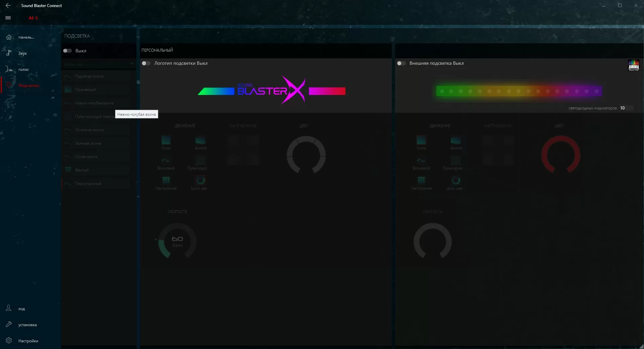Choose Волновой motion for the logo lighting
Image resolution: width=644 pixels, height=349 pixels.
tap(166, 163)
